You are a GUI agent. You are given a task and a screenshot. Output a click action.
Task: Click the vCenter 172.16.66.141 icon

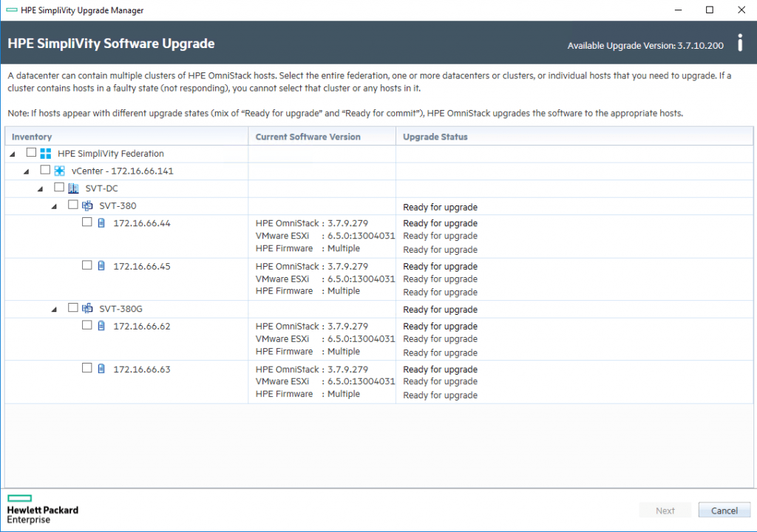click(60, 171)
